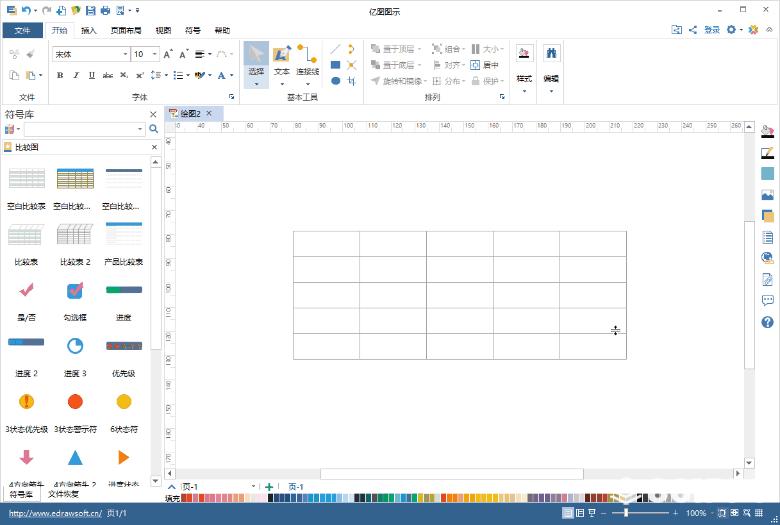
Task: Click the 登录 login link
Action: click(x=712, y=30)
